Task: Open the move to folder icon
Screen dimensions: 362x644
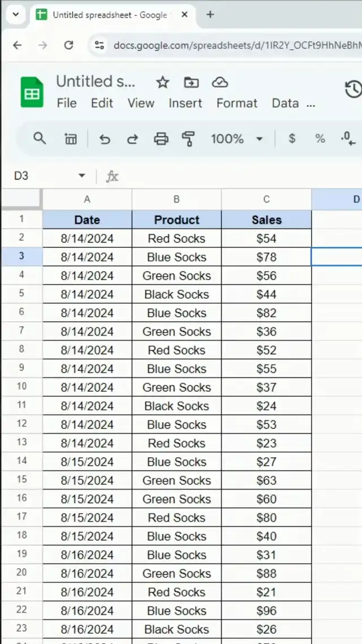Action: [x=191, y=83]
